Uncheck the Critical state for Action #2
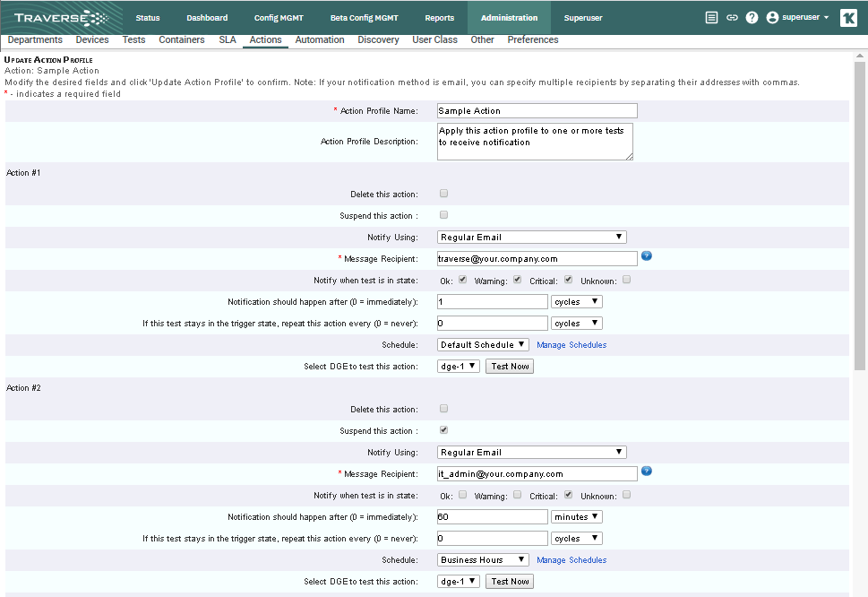 568,495
